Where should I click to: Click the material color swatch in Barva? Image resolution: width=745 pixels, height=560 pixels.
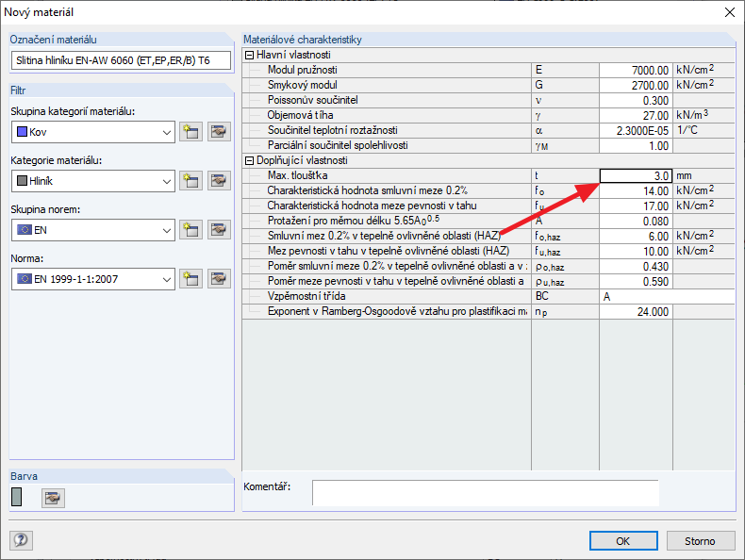pos(17,497)
